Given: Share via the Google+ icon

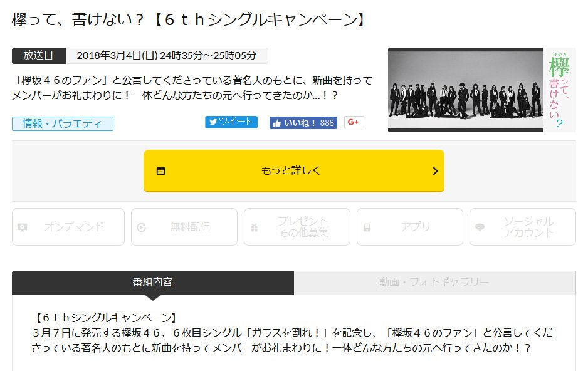Looking at the screenshot, I should tap(354, 122).
